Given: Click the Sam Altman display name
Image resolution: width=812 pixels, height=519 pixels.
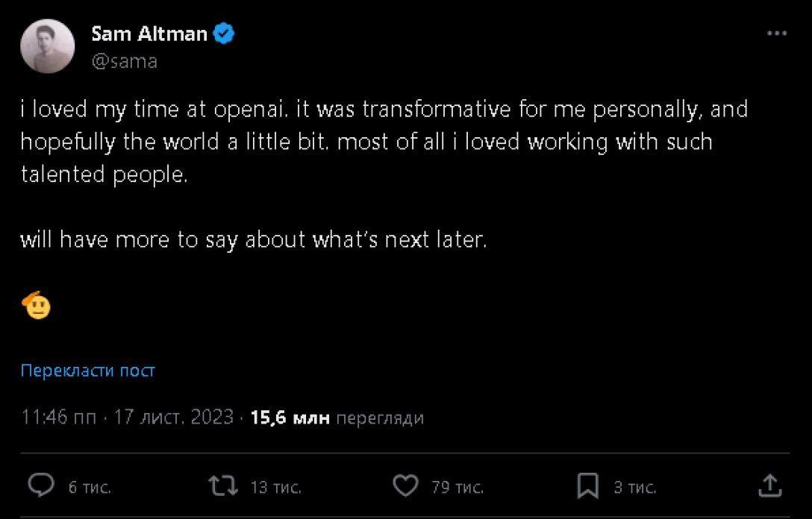Looking at the screenshot, I should point(149,34).
